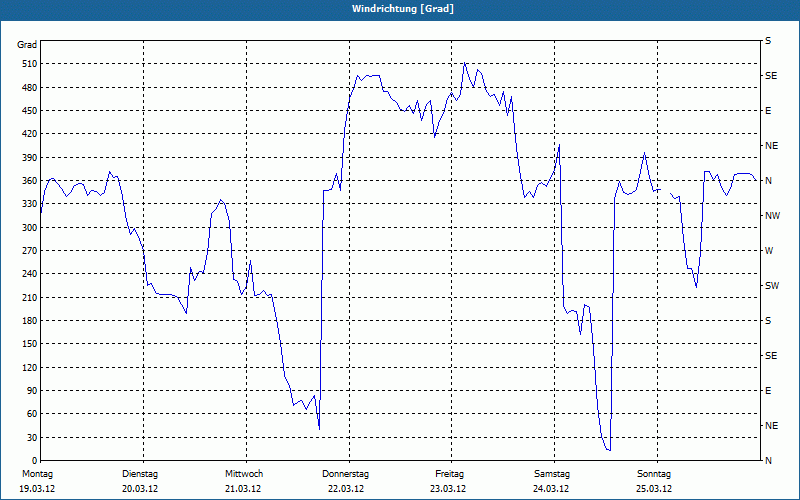Click the Montag day label
This screenshot has height=500, width=800.
coord(37,474)
